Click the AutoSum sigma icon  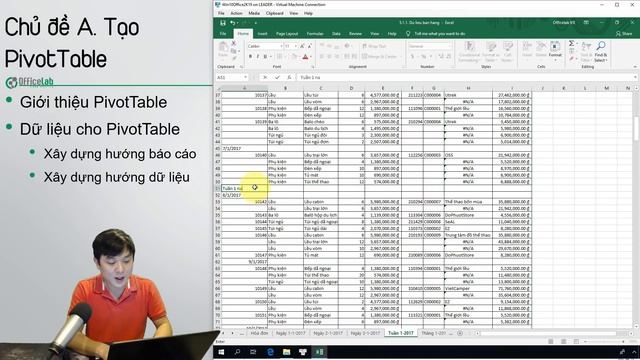(571, 43)
